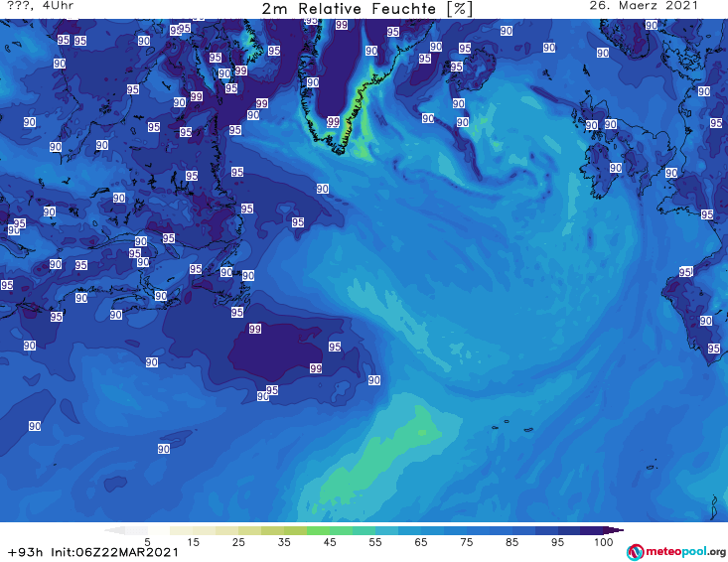Click the date '26. Maerz 2021'

(x=644, y=6)
